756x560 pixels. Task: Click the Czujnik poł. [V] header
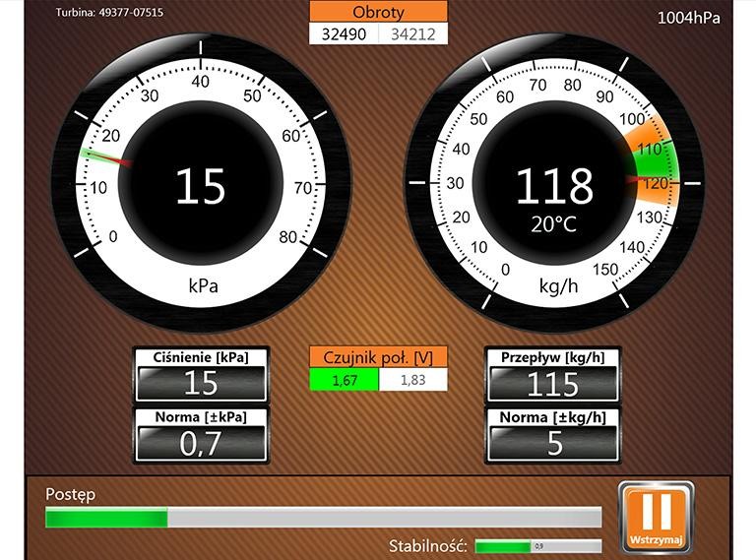tap(378, 357)
